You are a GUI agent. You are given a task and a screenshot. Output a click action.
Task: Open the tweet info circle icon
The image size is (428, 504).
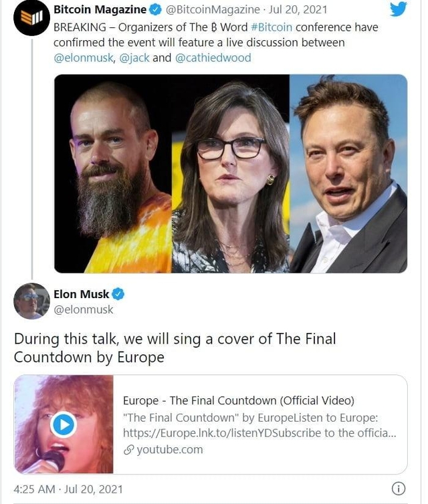(399, 488)
